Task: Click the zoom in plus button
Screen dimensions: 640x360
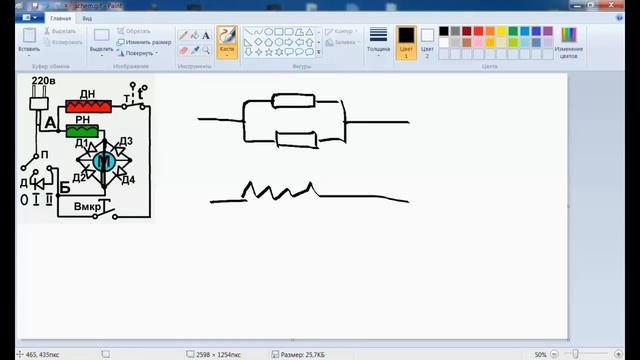Action: pos(618,354)
